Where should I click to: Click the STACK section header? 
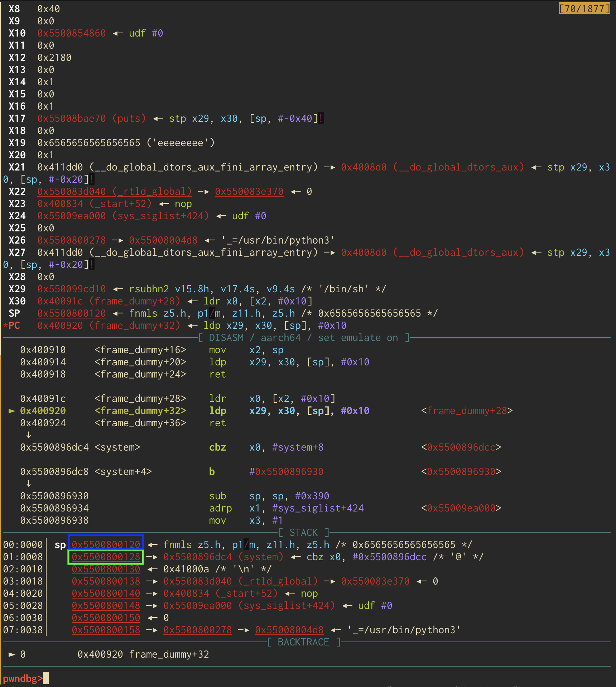(303, 533)
